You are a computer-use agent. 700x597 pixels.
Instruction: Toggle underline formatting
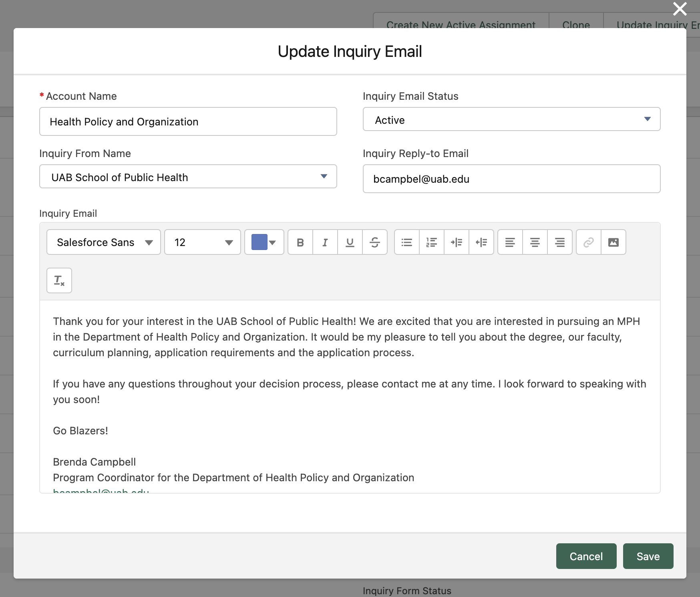coord(350,242)
